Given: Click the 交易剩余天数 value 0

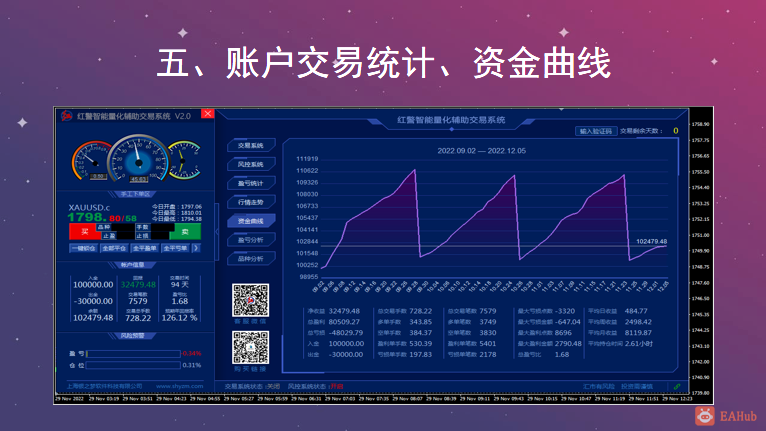Looking at the screenshot, I should tap(676, 131).
